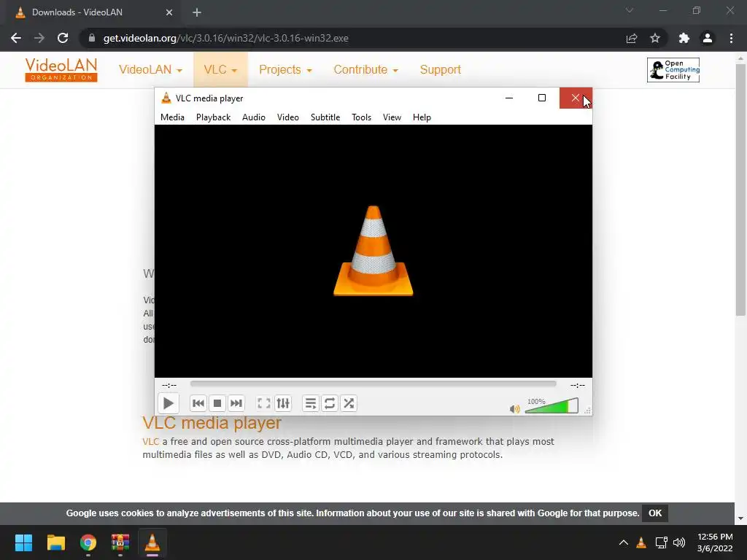747x560 pixels.
Task: Show extended settings in VLC
Action: point(283,403)
